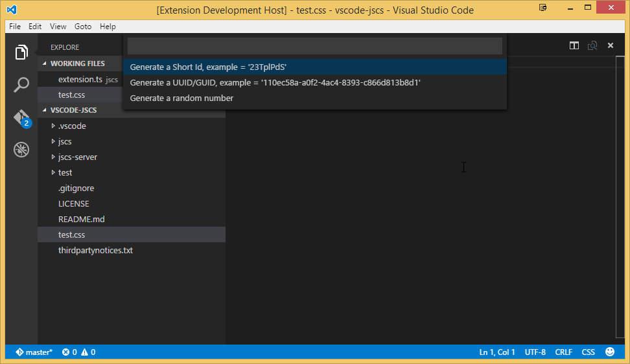Expand the jscs-server folder

click(53, 157)
